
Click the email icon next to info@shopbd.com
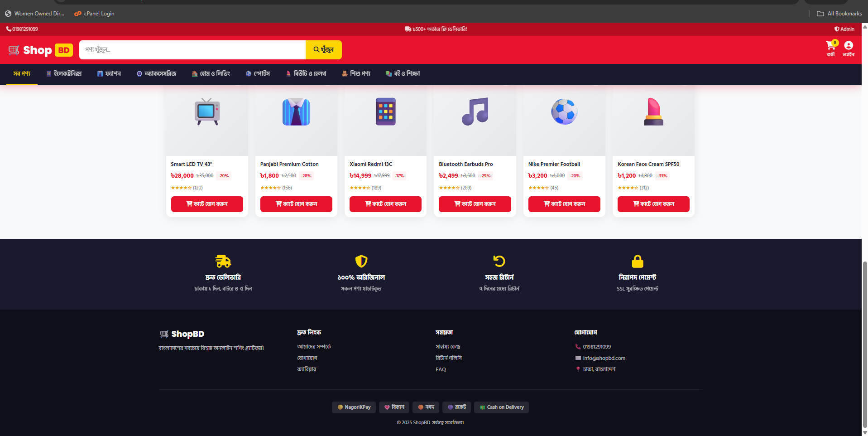pyautogui.click(x=578, y=358)
